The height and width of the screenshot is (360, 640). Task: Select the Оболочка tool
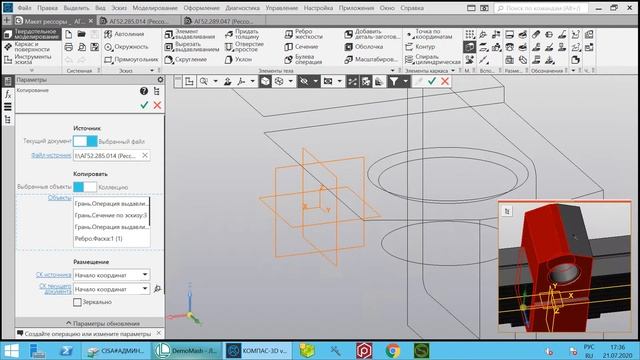tap(364, 47)
